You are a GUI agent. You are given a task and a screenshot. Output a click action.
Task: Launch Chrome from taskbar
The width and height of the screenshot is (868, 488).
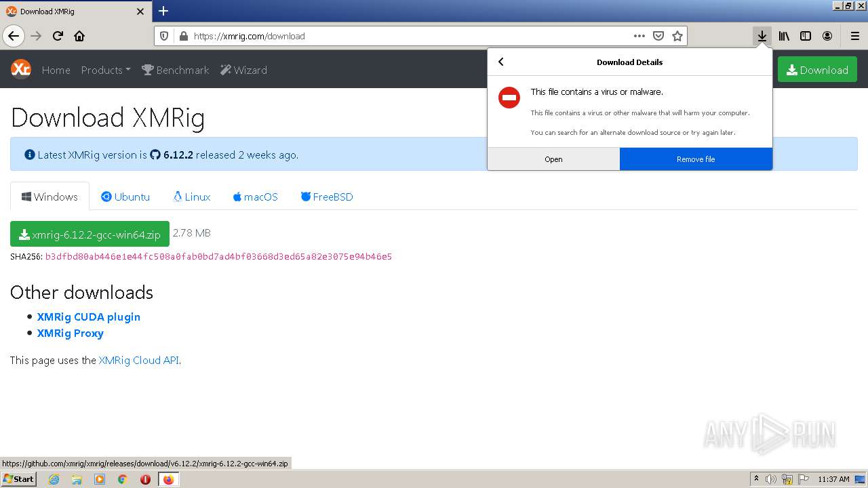pos(123,479)
